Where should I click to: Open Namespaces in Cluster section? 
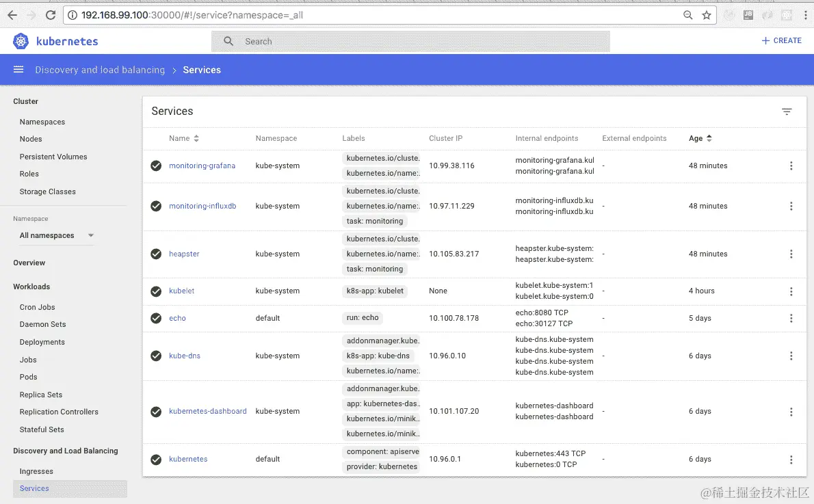(x=42, y=122)
